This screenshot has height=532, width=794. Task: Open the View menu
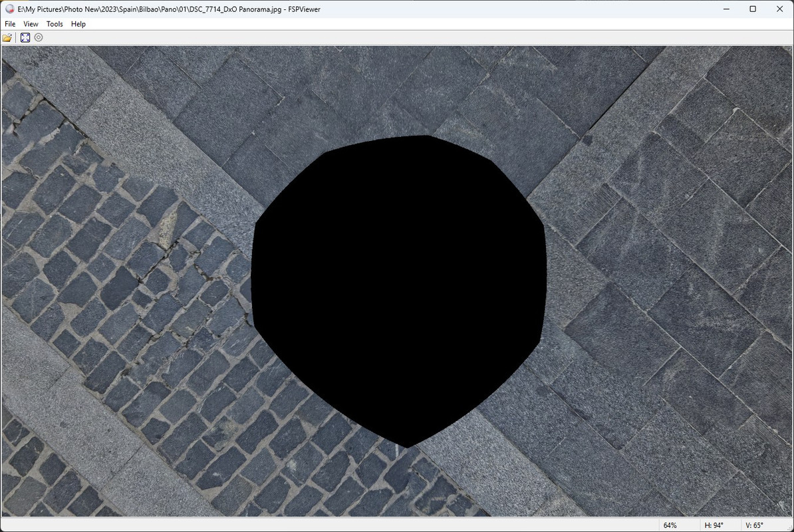31,24
